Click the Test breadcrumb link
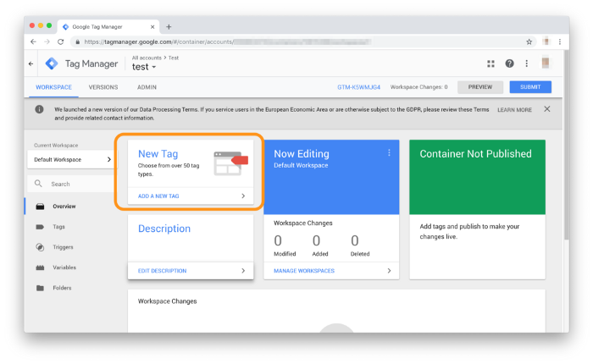Image resolution: width=593 pixels, height=364 pixels. pos(174,58)
